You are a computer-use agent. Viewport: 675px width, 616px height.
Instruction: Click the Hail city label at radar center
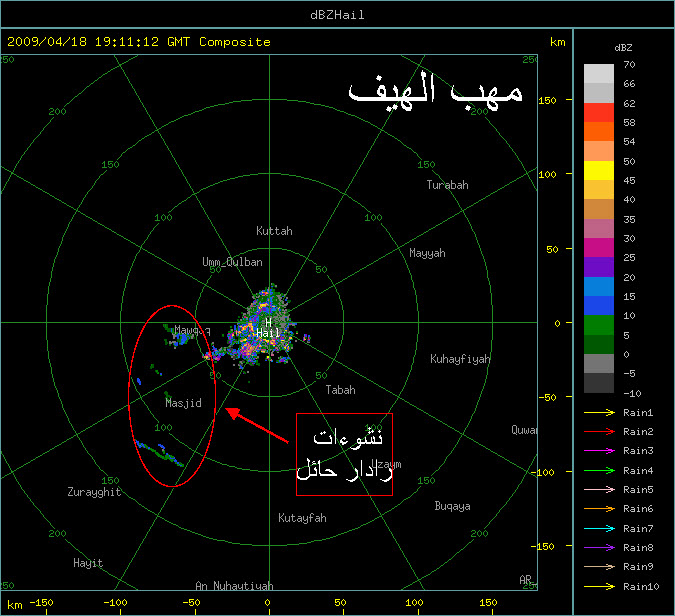pos(268,333)
